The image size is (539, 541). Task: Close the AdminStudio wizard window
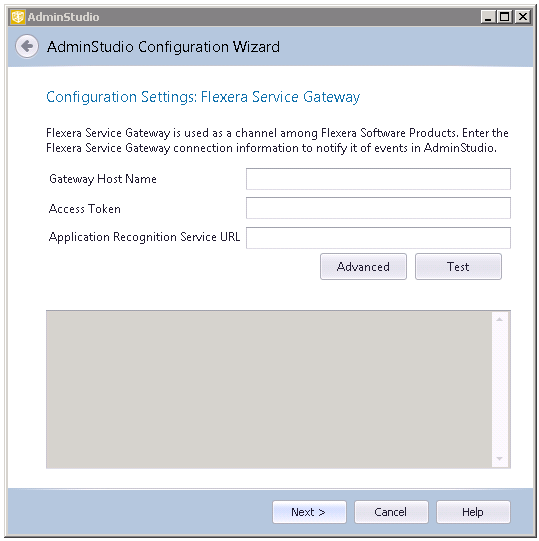pos(523,17)
